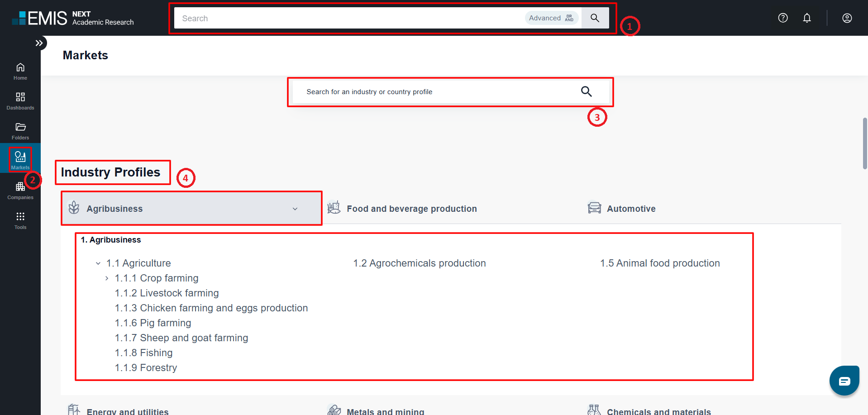
Task: Open 1.2 Agrochemicals production
Action: [x=420, y=263]
